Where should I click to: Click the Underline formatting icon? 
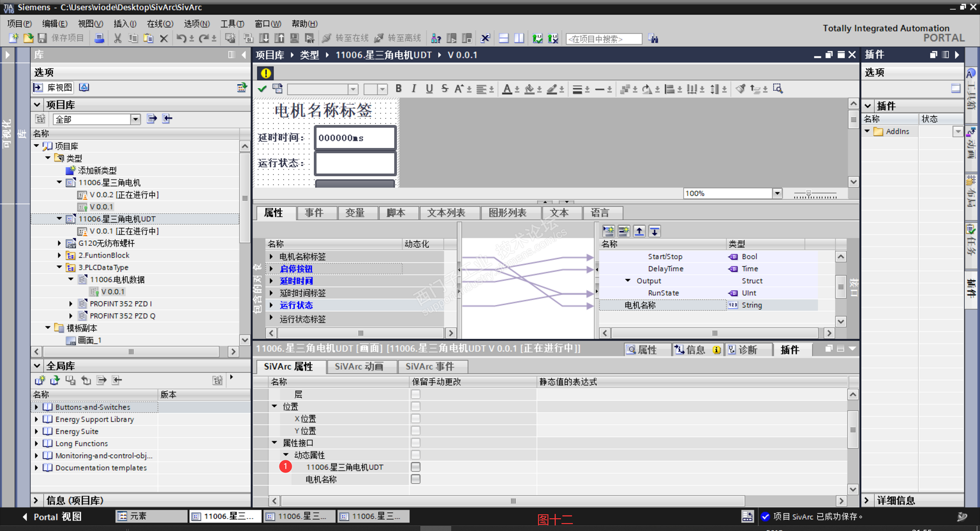click(429, 88)
